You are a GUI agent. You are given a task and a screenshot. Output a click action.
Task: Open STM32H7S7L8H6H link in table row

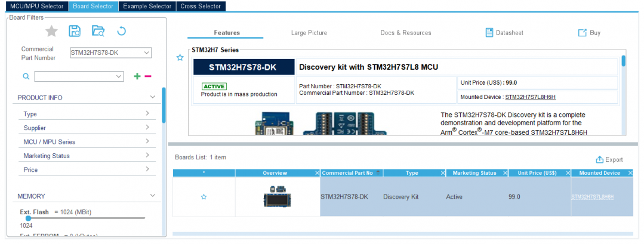[592, 197]
